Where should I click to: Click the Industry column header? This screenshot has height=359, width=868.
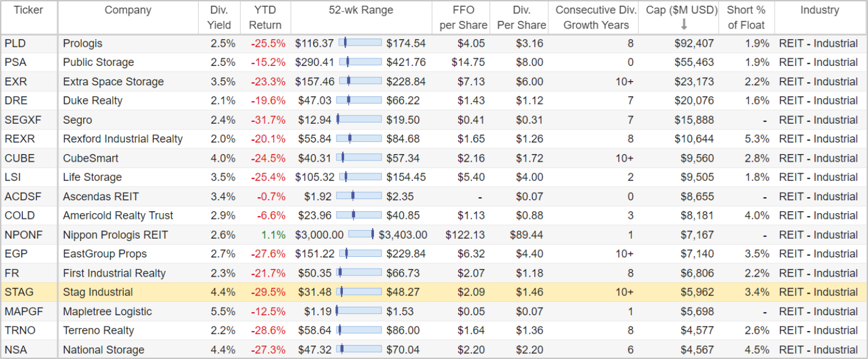(x=820, y=10)
